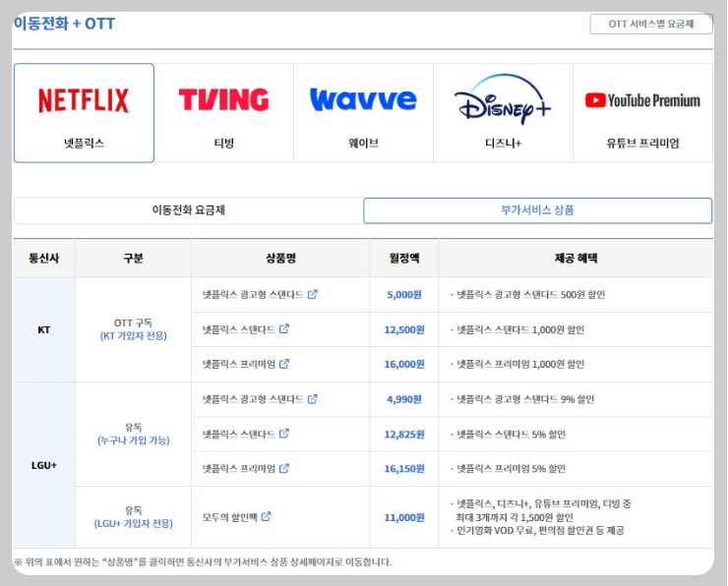Select the Disney+ logo card
The height and width of the screenshot is (586, 728).
tap(504, 113)
